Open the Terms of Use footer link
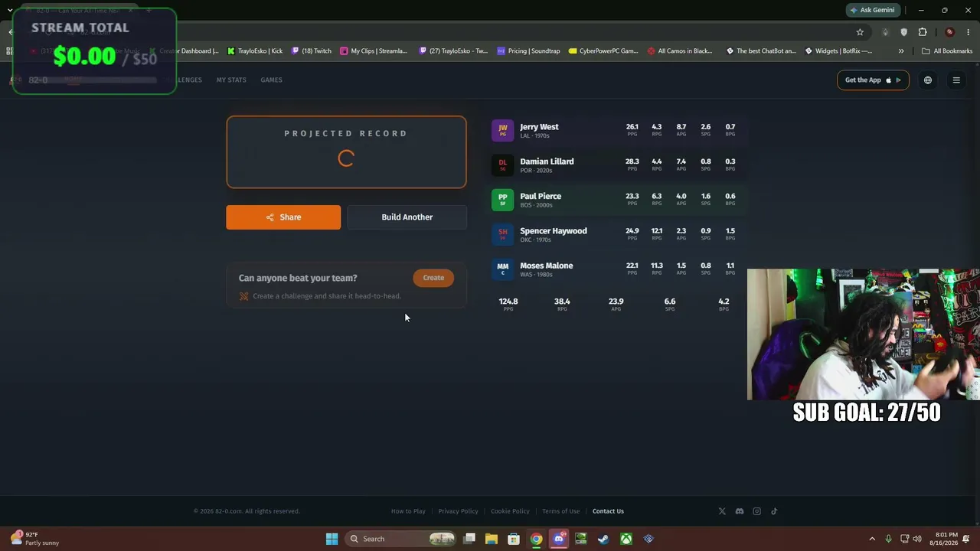The height and width of the screenshot is (551, 980). (560, 511)
